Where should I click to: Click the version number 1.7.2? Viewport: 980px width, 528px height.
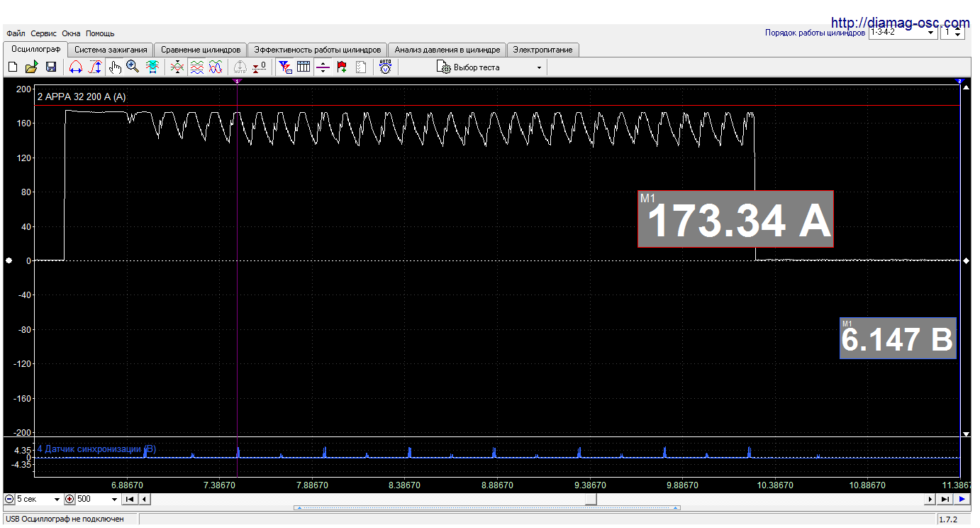[x=948, y=519]
